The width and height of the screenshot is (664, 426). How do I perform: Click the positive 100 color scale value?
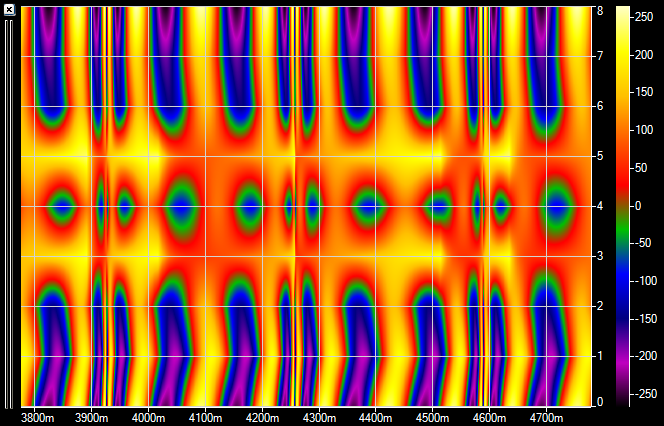[644, 130]
